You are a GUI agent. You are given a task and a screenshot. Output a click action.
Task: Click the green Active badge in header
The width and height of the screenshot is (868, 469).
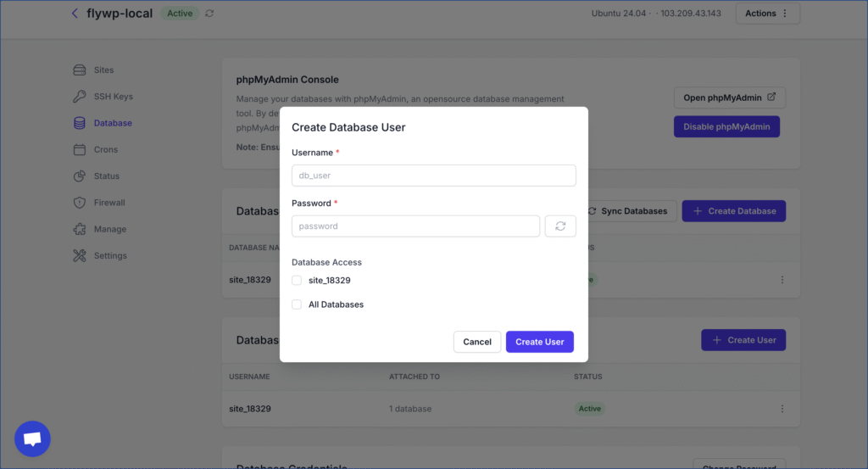coord(180,14)
